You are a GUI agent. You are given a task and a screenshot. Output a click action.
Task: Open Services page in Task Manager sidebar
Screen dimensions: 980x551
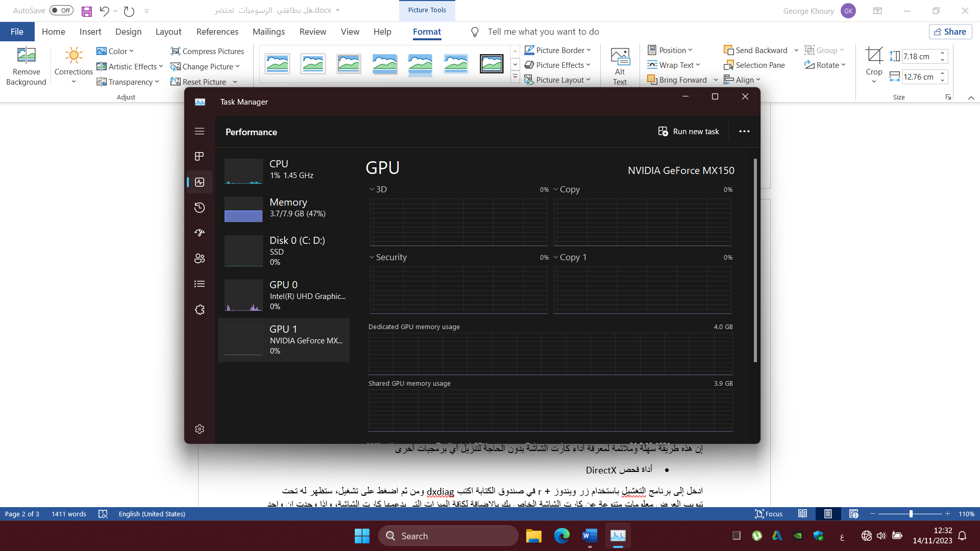[200, 310]
